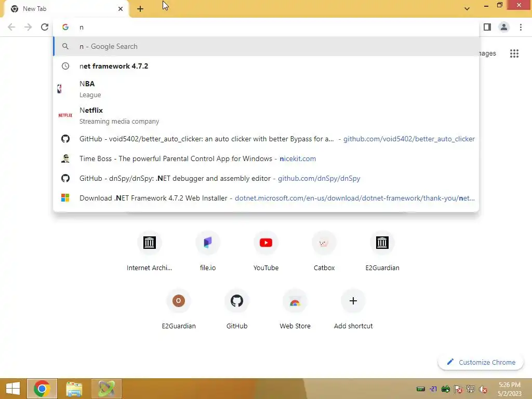Open the Catbox shortcut
The width and height of the screenshot is (532, 399).
324,251
